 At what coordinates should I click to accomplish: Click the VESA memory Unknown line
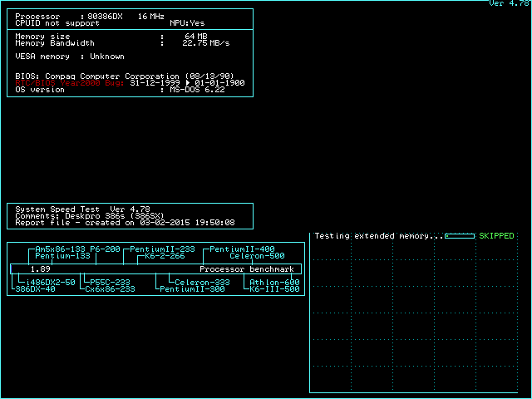click(x=70, y=57)
